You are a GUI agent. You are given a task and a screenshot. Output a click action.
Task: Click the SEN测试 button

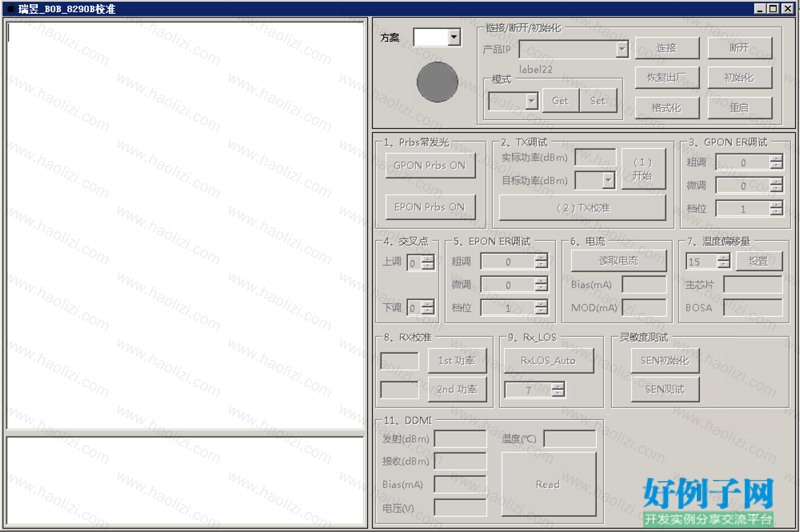(665, 389)
